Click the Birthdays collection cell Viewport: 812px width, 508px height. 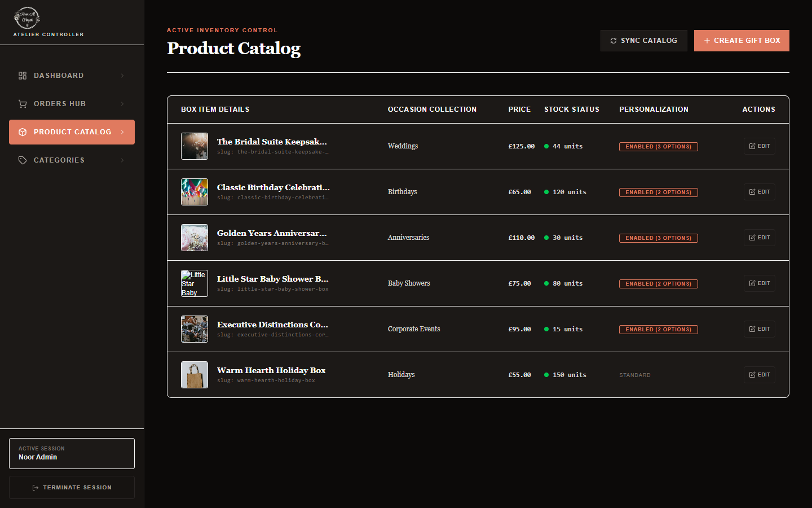pyautogui.click(x=403, y=192)
